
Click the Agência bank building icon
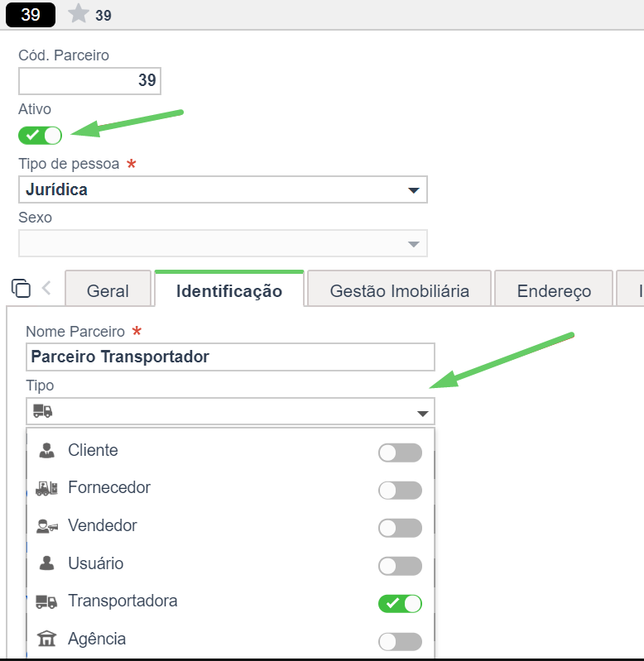(46, 639)
